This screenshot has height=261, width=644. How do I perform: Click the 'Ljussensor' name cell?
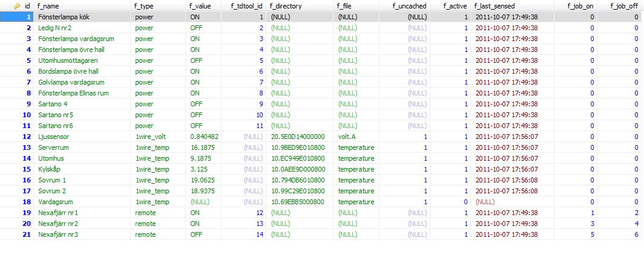coord(54,137)
